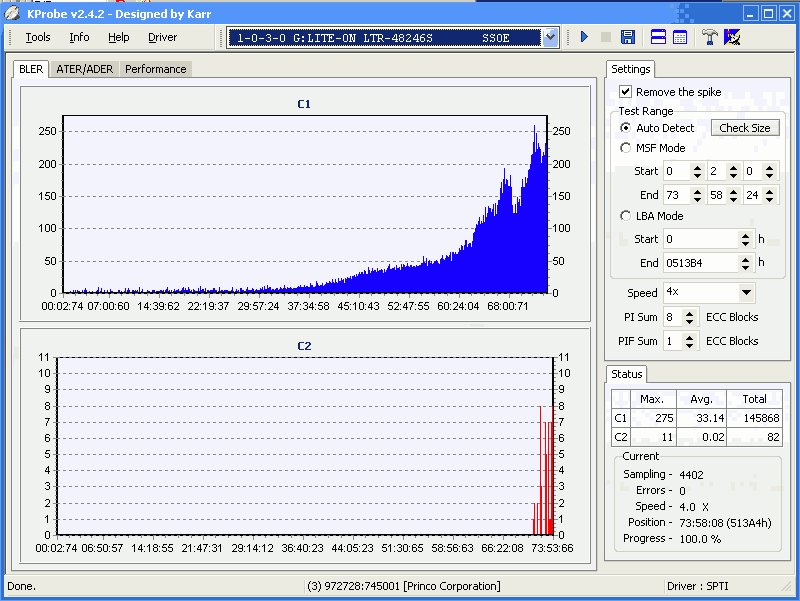
Task: Maximize the KProbe window
Action: pos(768,14)
